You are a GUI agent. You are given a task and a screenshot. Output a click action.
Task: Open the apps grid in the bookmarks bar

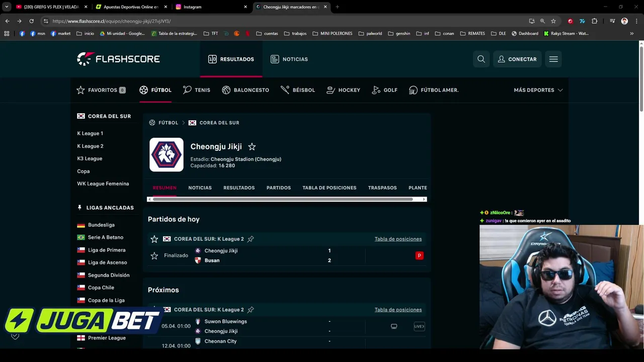(7, 34)
